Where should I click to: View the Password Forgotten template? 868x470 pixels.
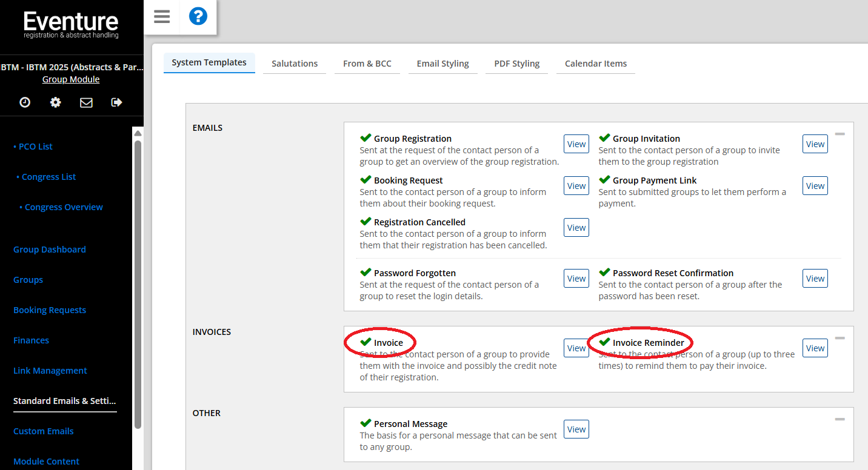576,279
